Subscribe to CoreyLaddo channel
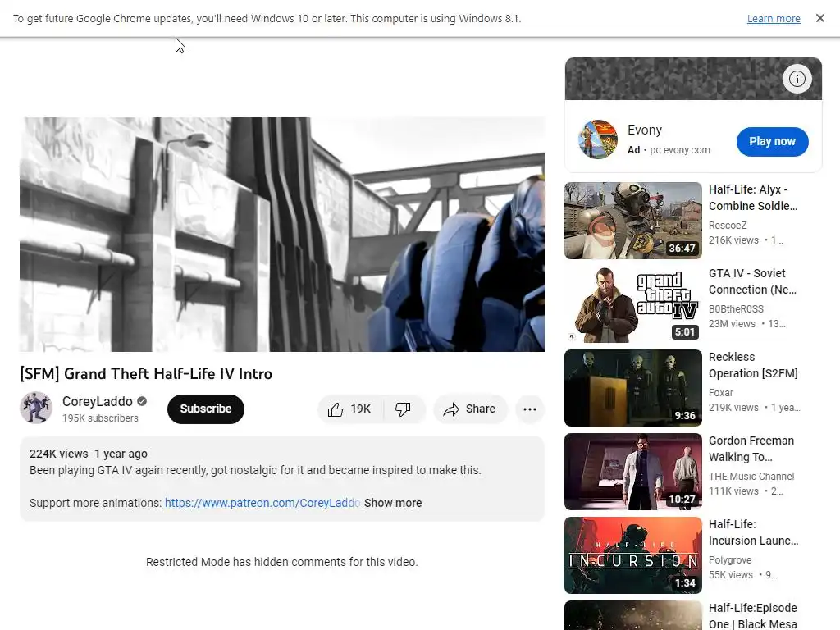The image size is (840, 630). click(x=206, y=409)
